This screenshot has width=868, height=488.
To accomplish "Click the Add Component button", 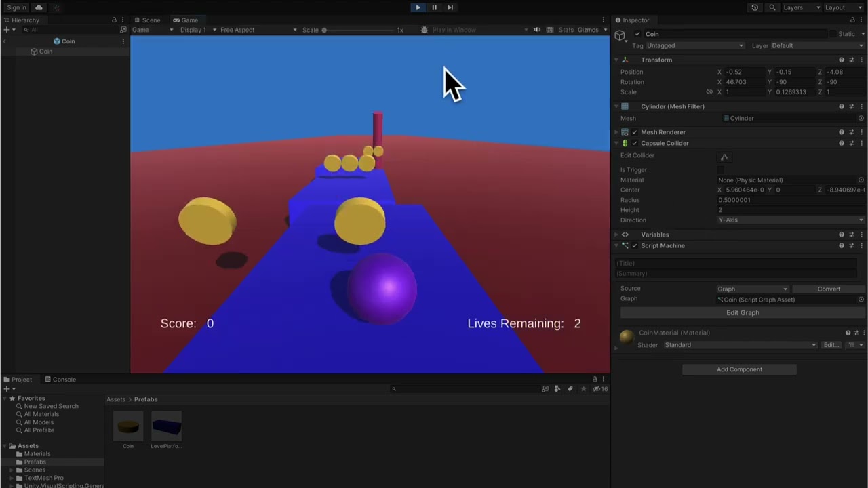I will (739, 369).
